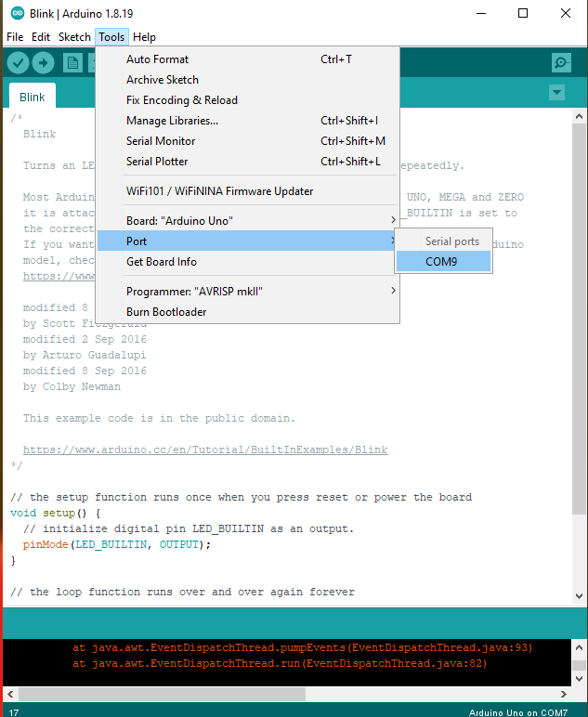Image resolution: width=588 pixels, height=717 pixels.
Task: Click "Arduino Uno on COM7" status text
Action: point(518,712)
